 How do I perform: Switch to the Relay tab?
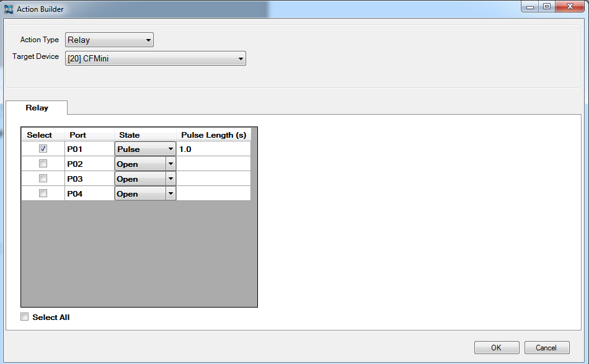click(x=37, y=108)
